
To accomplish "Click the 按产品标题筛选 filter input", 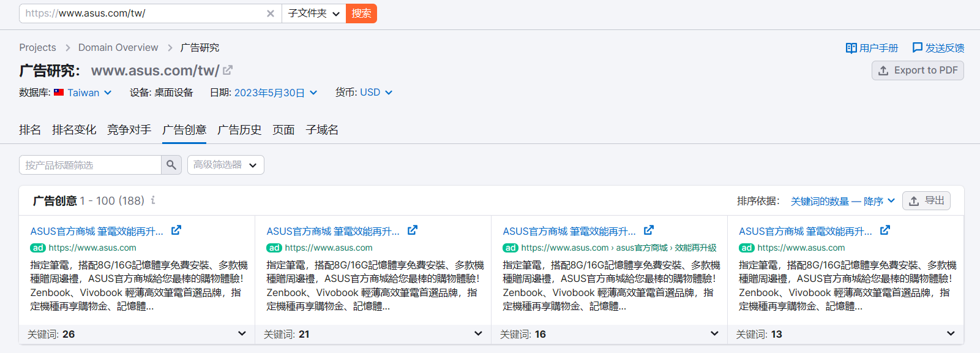I will 90,165.
